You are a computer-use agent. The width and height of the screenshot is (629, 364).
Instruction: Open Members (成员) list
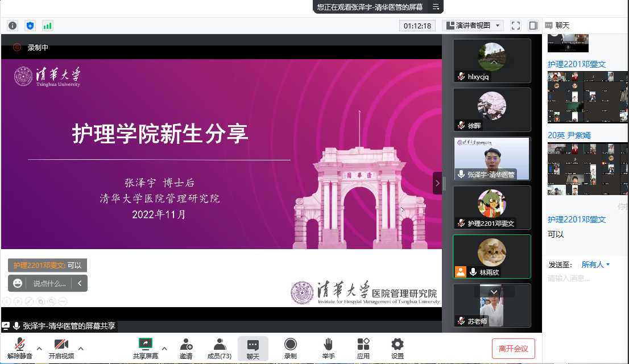pos(219,348)
